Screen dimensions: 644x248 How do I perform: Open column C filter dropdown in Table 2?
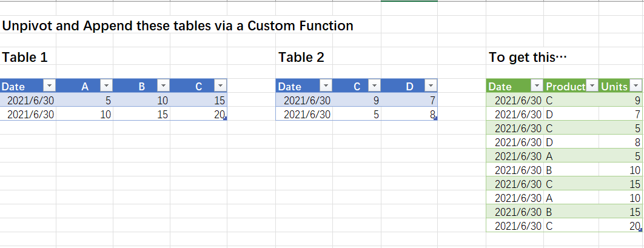click(x=374, y=86)
